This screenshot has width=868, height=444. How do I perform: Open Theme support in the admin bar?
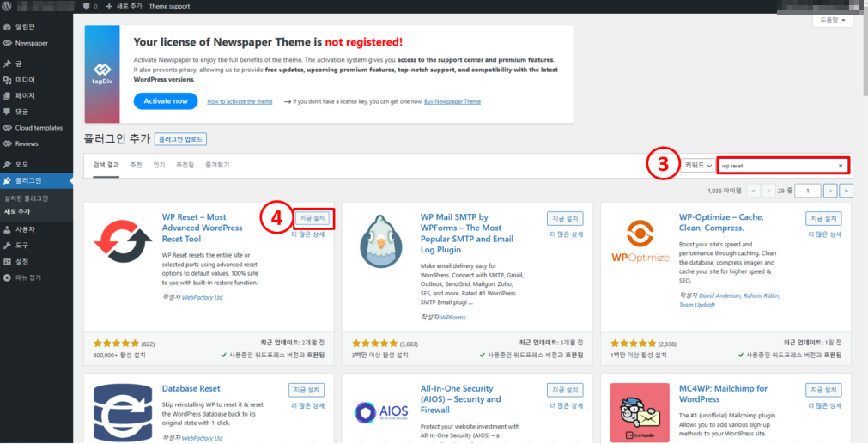(169, 7)
